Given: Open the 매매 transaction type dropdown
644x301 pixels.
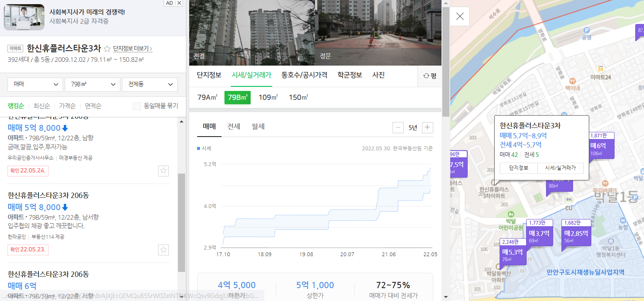Looking at the screenshot, I should point(35,84).
